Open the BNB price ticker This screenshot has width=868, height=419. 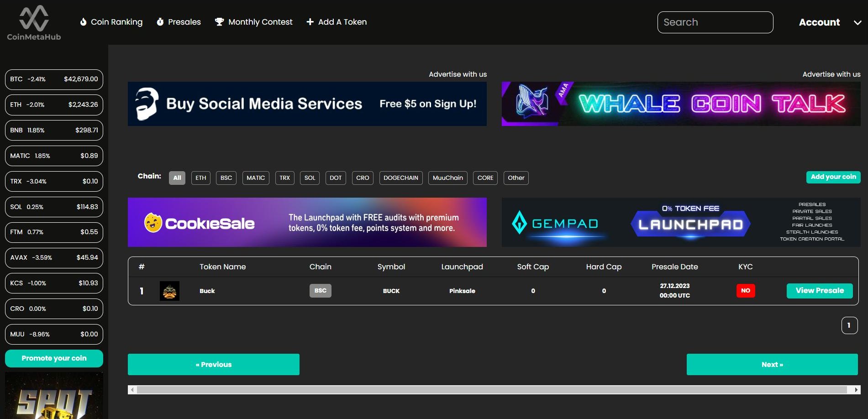coord(54,131)
